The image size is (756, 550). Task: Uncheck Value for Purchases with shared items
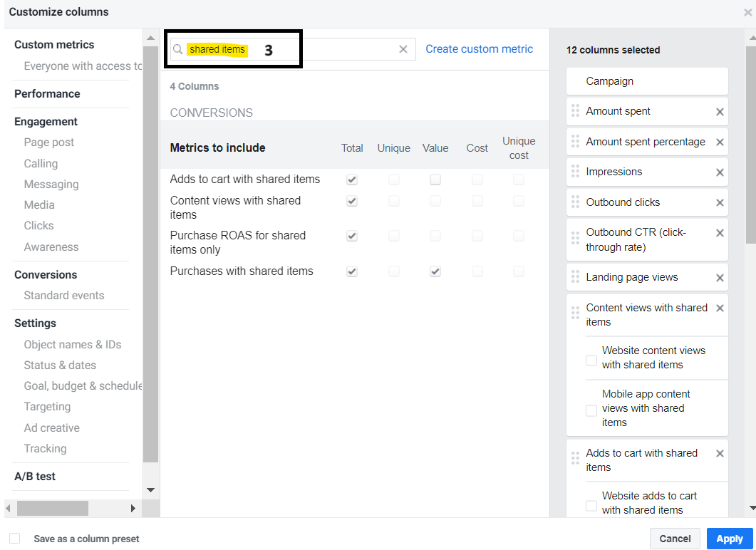click(435, 271)
